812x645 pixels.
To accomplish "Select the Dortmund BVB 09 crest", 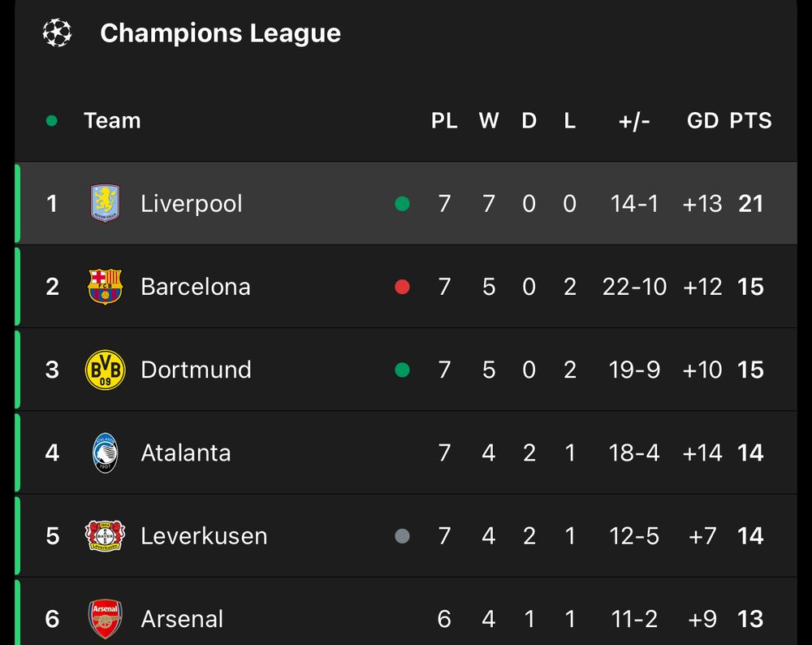I will click(105, 370).
